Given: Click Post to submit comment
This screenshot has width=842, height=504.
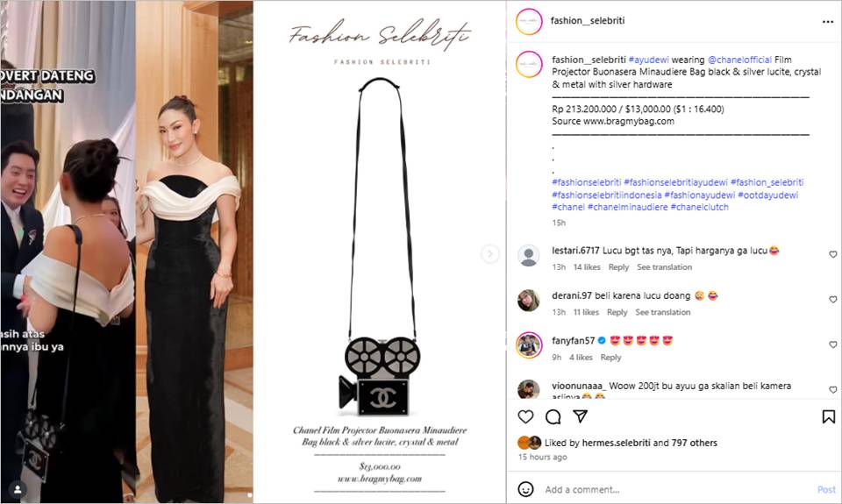Looking at the screenshot, I should 826,489.
